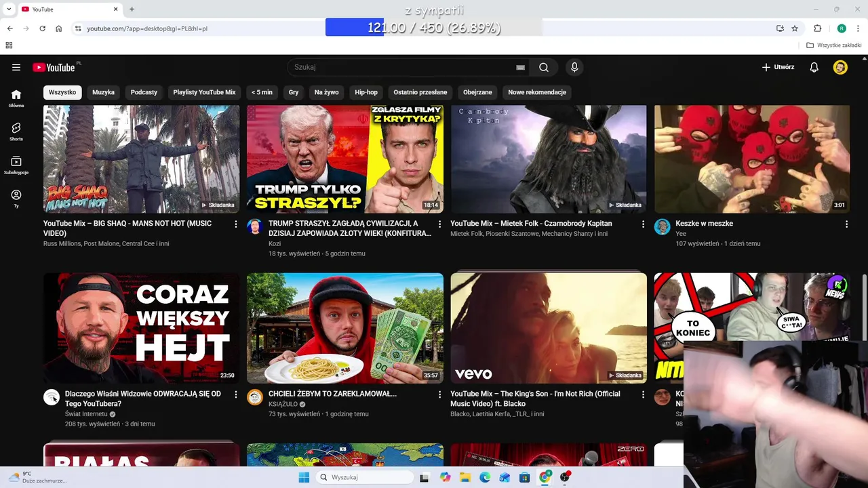Select the Wszystko filter chip
Viewport: 868px width, 488px height.
point(62,92)
